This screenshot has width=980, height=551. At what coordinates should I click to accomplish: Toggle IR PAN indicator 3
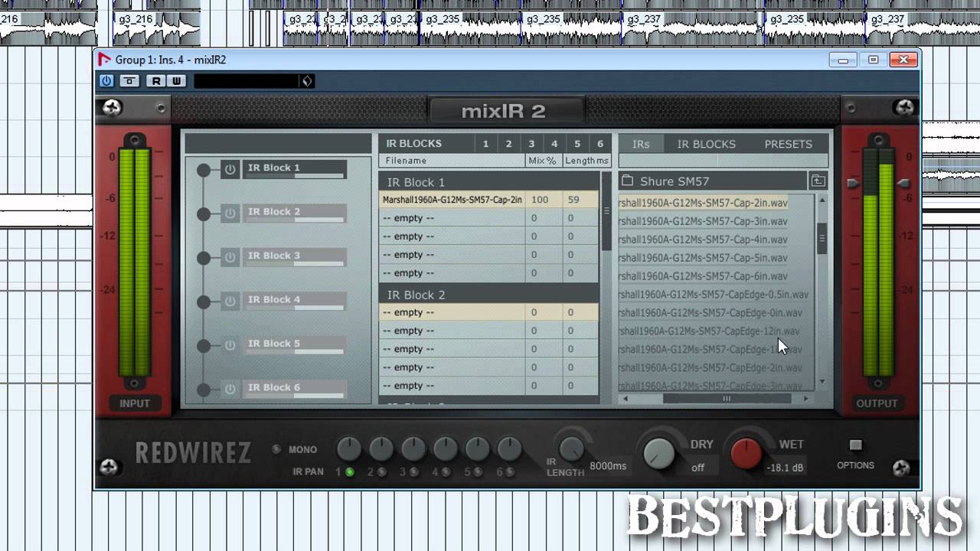[x=414, y=472]
